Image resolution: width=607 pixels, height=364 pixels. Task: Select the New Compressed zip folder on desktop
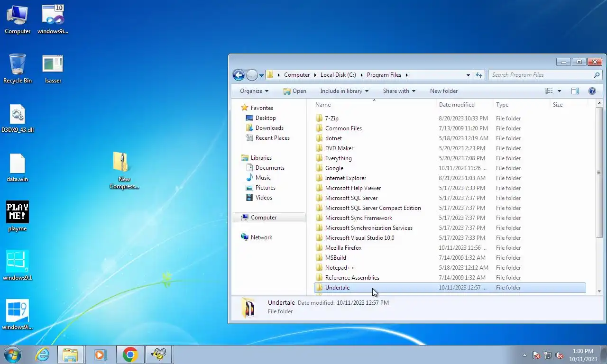[124, 171]
